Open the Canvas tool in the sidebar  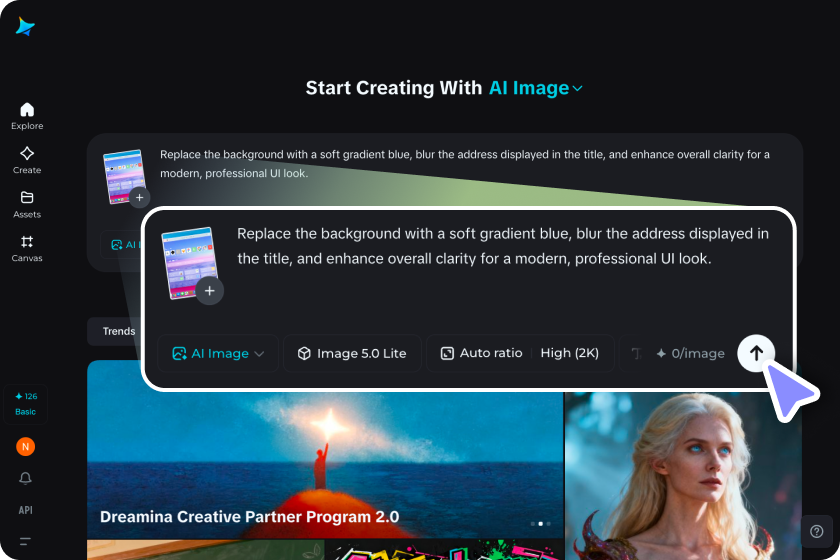[x=27, y=249]
